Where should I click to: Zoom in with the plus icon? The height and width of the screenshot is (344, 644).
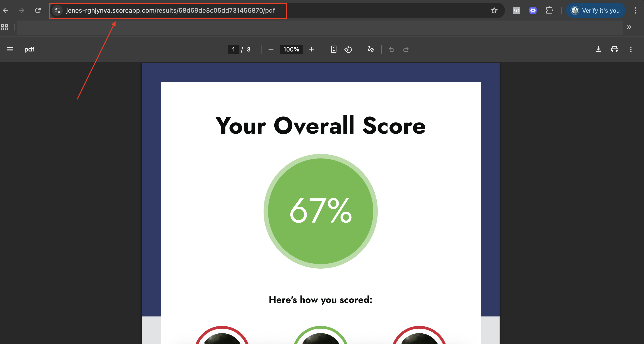311,49
